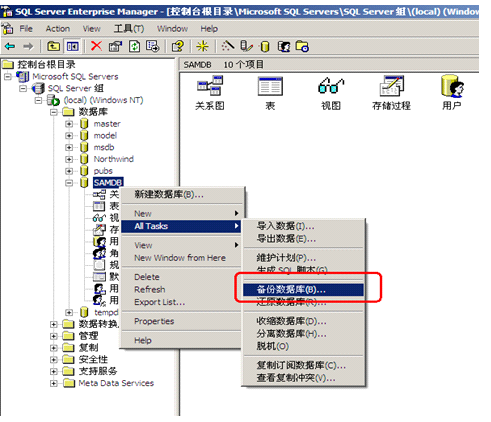The width and height of the screenshot is (491, 422).
Task: Click the Run a Wizard wand icon
Action: tap(228, 46)
